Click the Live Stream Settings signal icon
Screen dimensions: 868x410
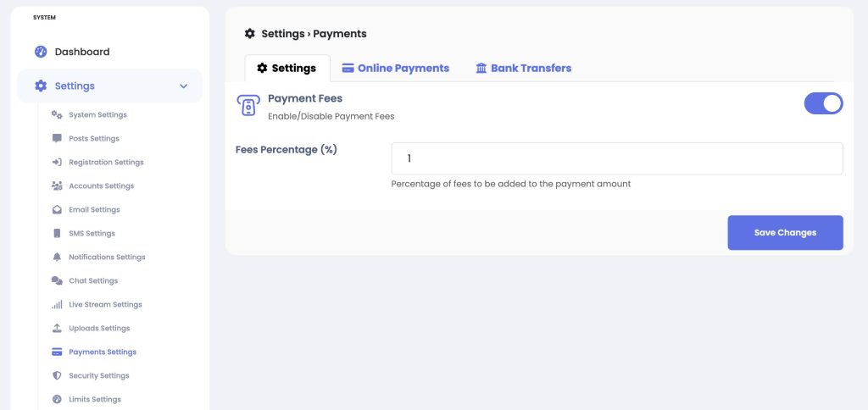coord(57,304)
